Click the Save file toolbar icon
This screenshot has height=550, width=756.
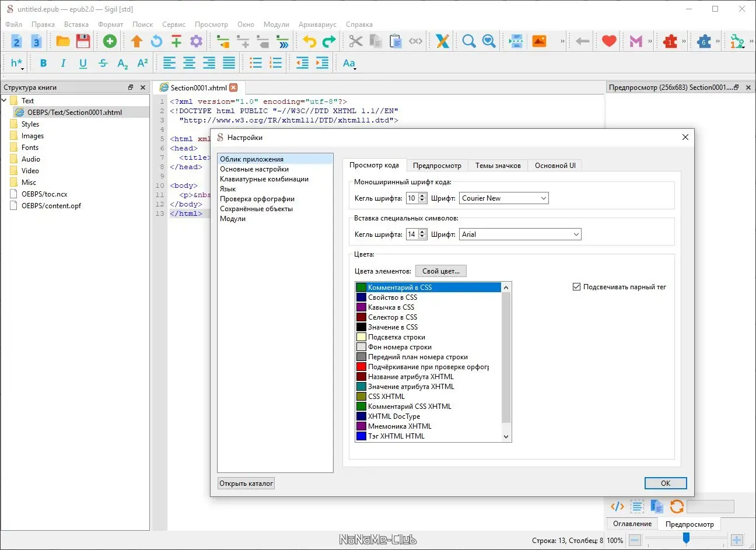coord(83,41)
